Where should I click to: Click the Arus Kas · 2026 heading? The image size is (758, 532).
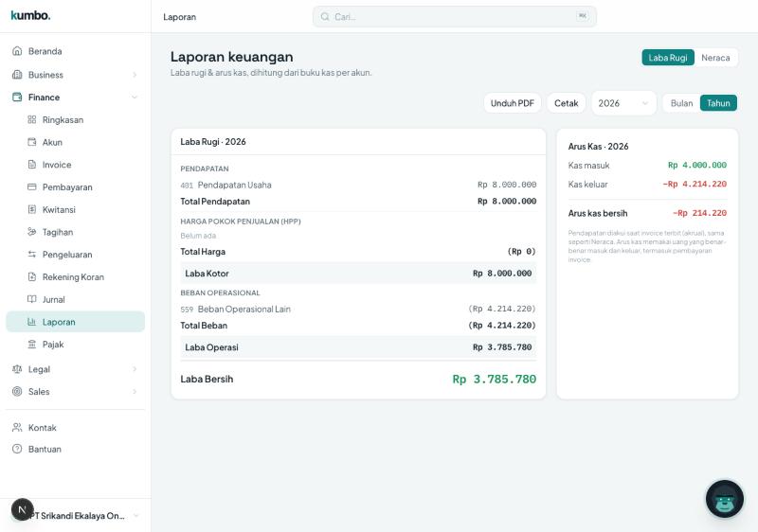pos(598,147)
